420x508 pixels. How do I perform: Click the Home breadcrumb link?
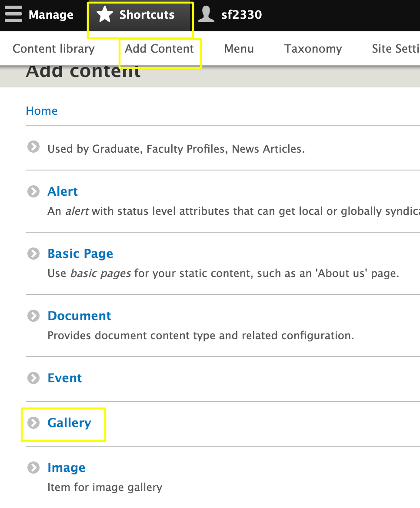click(x=41, y=111)
